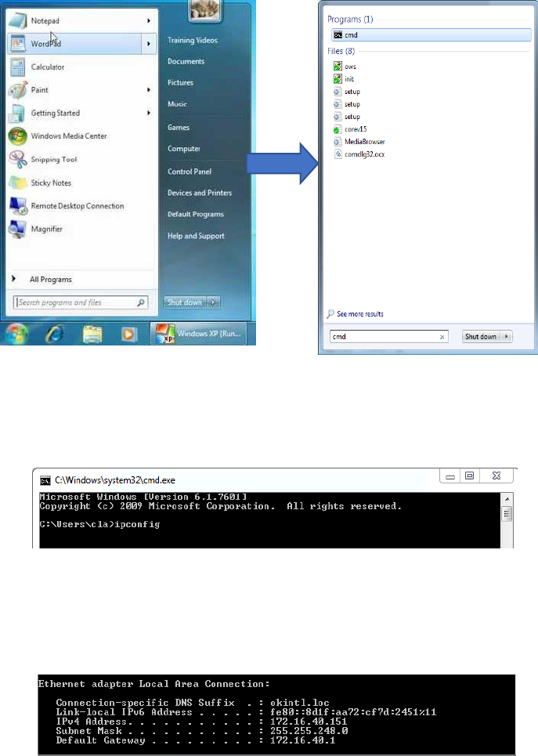The height and width of the screenshot is (756, 538).
Task: Expand the WordPad jump list arrow
Action: point(149,43)
